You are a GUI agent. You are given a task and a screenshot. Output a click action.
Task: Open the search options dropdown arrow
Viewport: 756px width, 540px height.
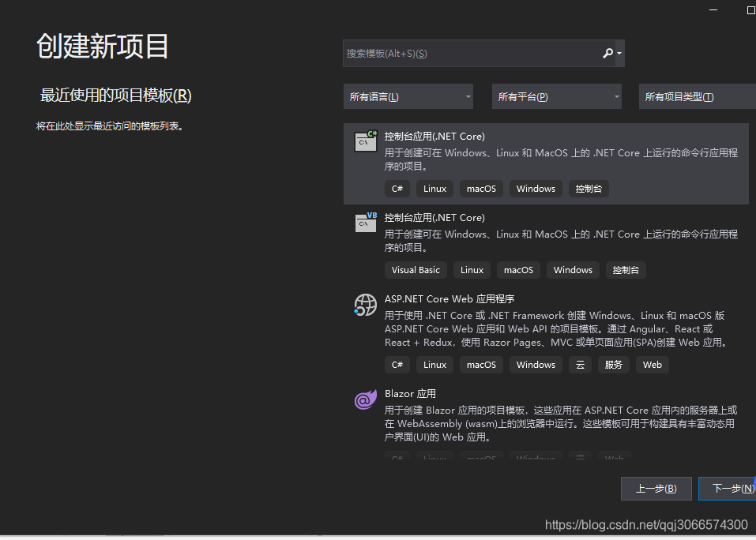(619, 54)
